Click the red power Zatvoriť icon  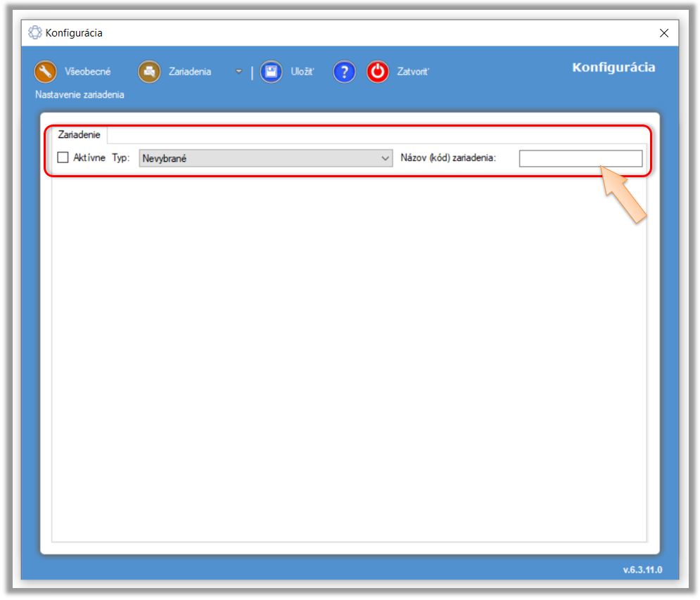378,72
